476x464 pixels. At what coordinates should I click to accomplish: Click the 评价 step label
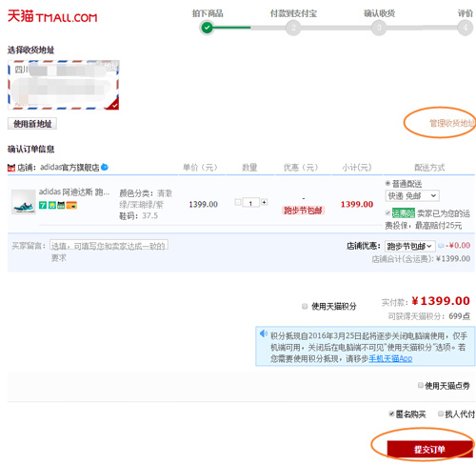[x=466, y=13]
